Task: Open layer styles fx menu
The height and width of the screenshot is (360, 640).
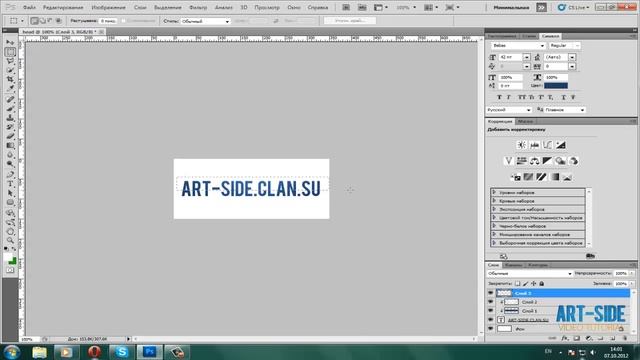Action: click(564, 338)
